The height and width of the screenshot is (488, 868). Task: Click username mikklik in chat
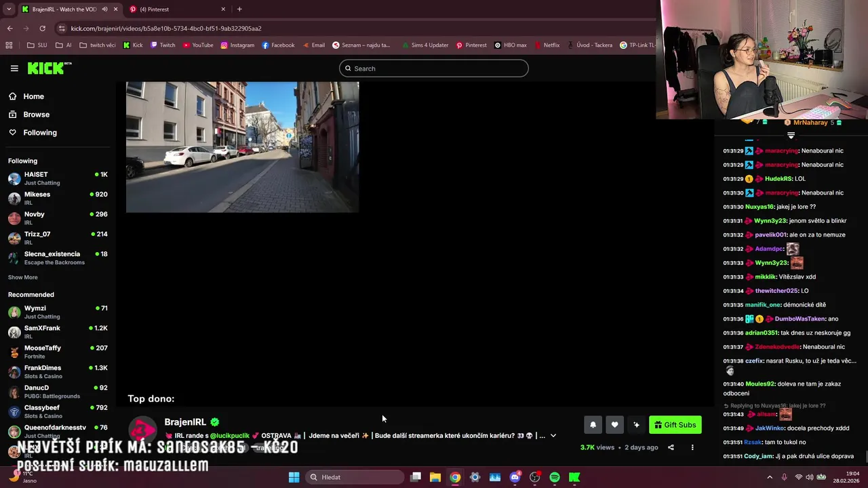(766, 277)
